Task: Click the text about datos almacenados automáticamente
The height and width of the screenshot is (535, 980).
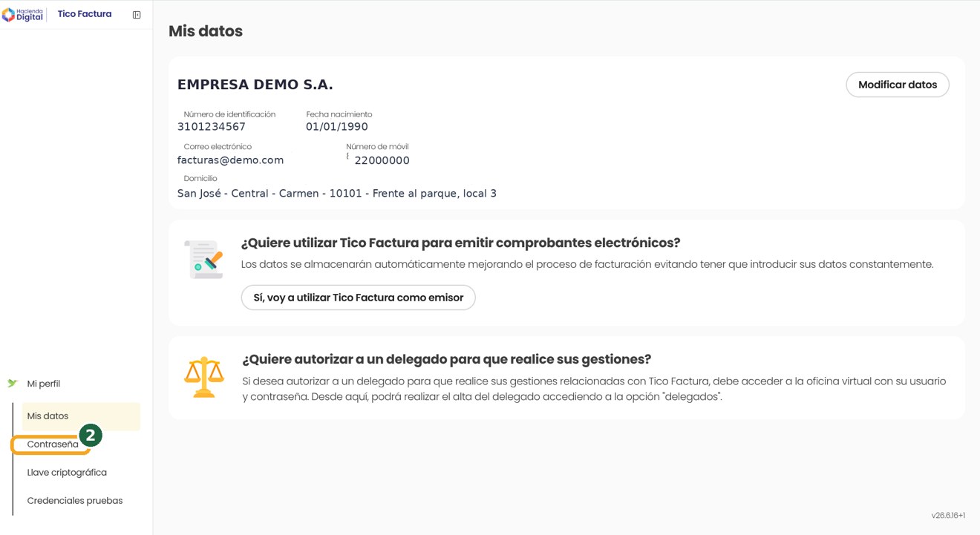Action: [x=587, y=264]
